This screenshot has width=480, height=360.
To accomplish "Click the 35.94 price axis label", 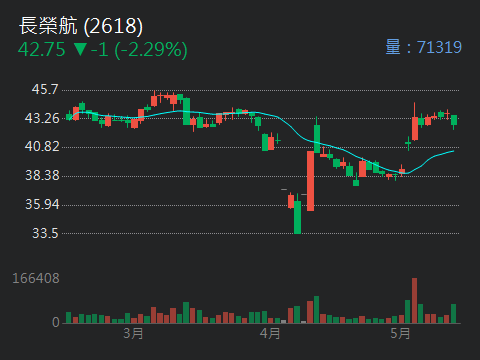I will (42, 204).
